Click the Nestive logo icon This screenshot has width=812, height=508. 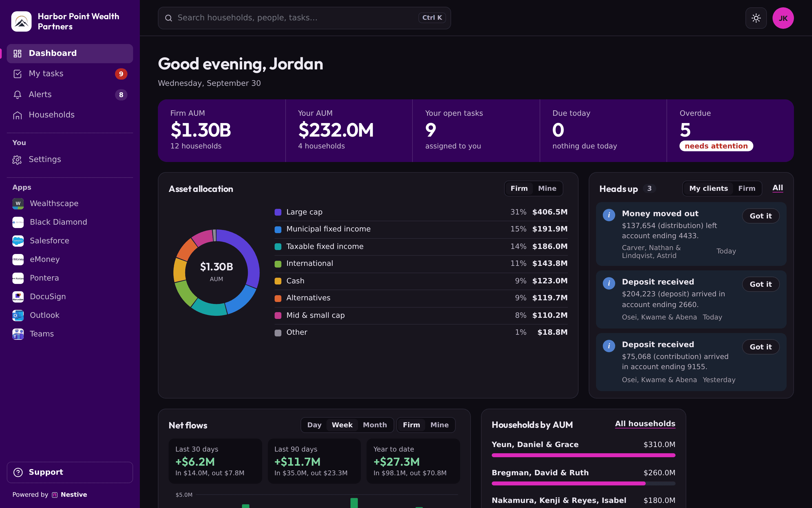click(x=55, y=494)
